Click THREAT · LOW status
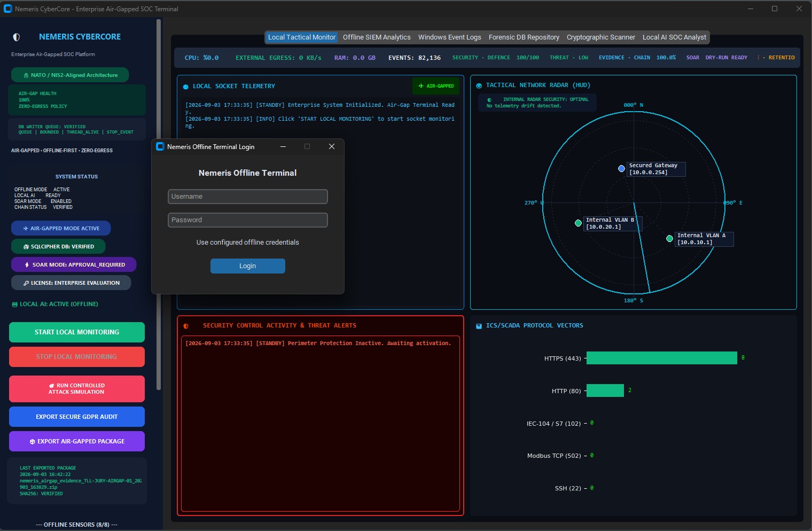 tap(569, 58)
